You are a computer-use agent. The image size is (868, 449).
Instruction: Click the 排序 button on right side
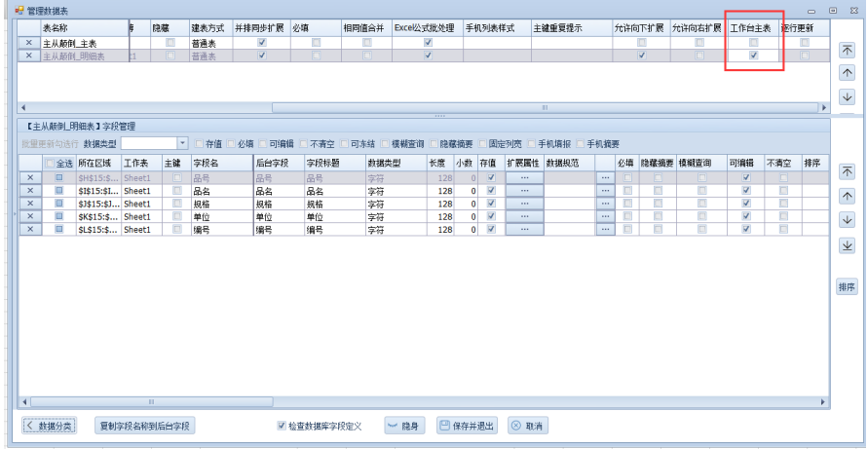(847, 286)
